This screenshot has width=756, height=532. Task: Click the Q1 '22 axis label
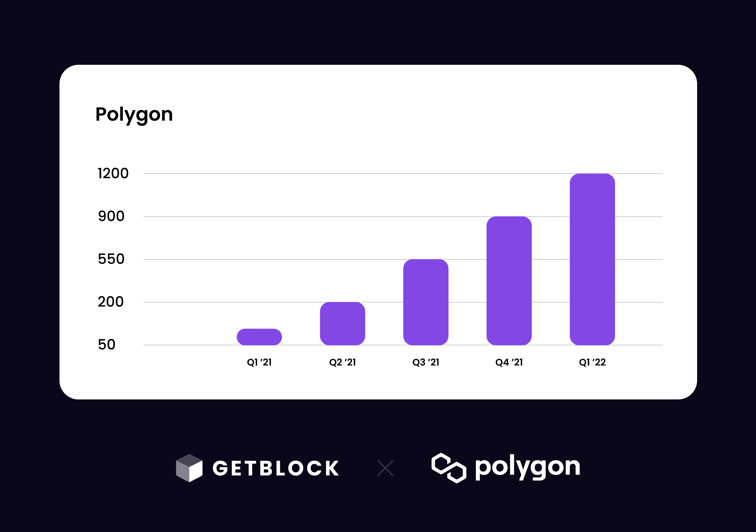(x=592, y=362)
